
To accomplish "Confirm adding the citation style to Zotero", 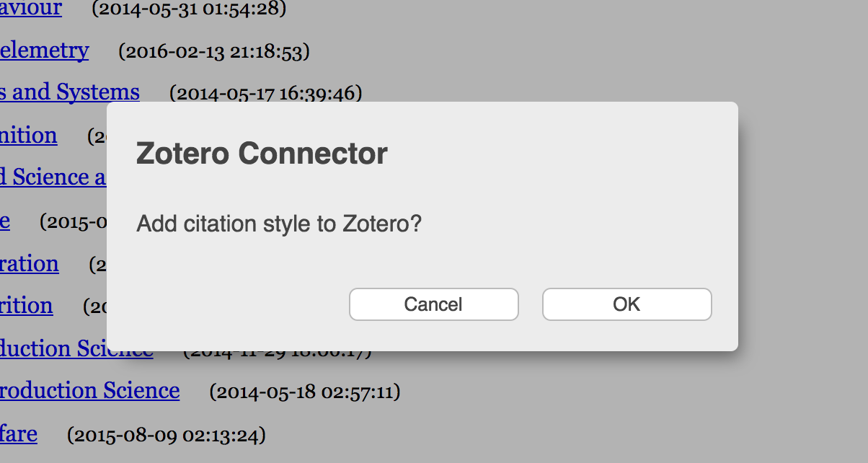I will coord(626,304).
